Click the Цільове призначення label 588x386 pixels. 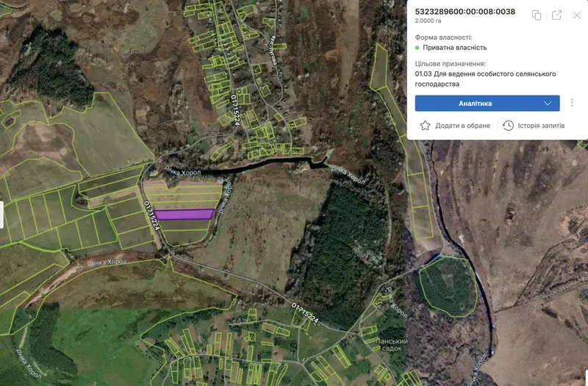450,64
